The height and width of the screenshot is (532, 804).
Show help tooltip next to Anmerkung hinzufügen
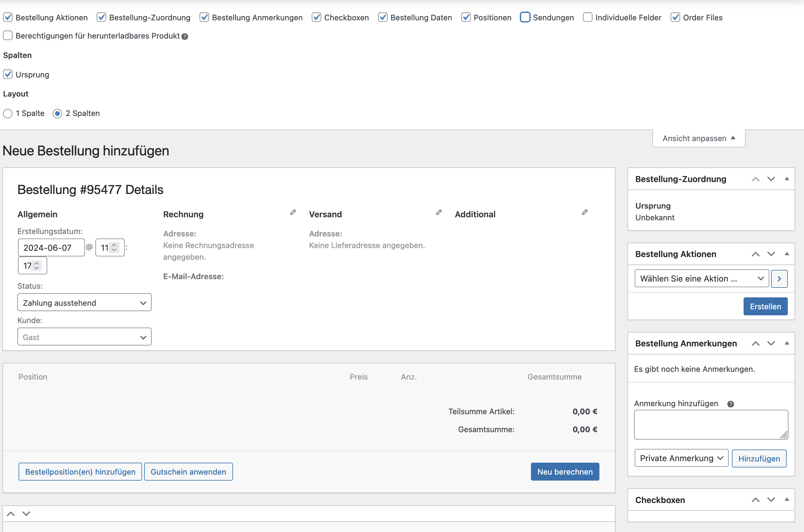(731, 404)
